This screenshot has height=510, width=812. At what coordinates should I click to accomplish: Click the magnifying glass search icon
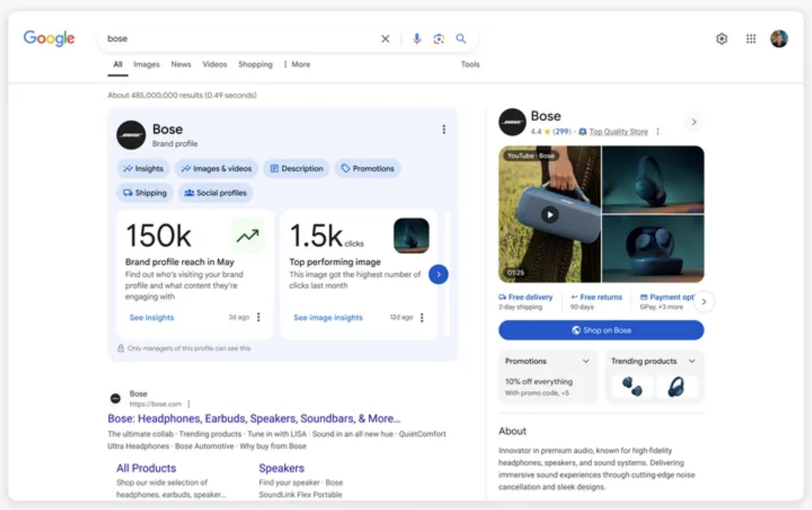(x=461, y=39)
